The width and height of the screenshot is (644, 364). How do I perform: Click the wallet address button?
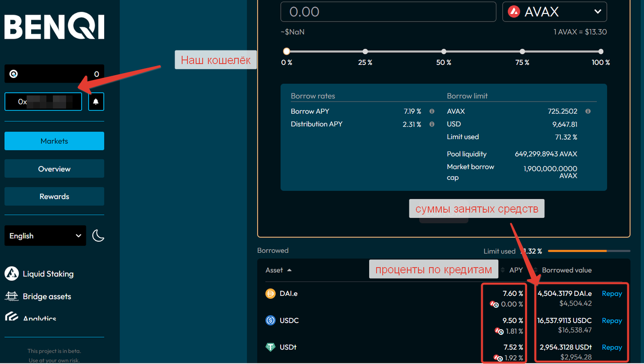(43, 101)
